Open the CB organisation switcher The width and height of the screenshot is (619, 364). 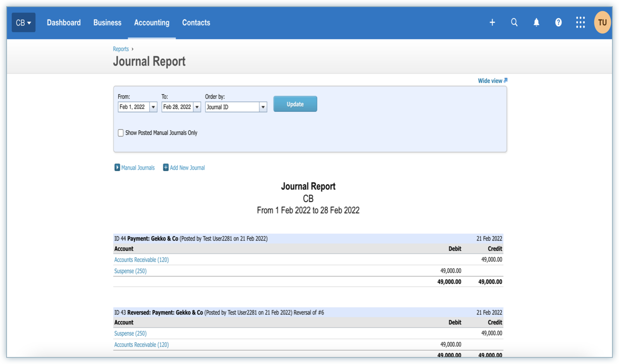[x=24, y=23]
